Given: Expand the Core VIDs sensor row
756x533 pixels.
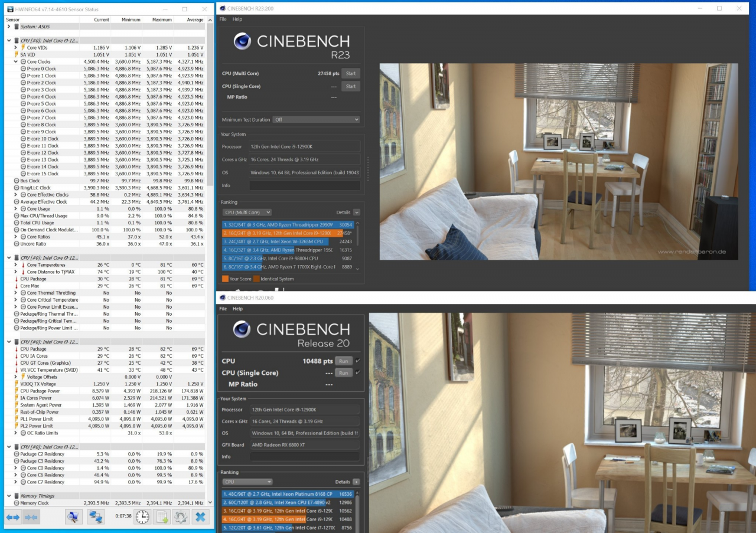Looking at the screenshot, I should point(15,47).
